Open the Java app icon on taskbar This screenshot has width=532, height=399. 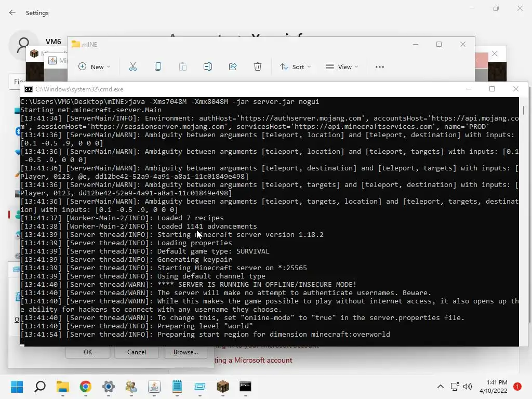pos(154,387)
